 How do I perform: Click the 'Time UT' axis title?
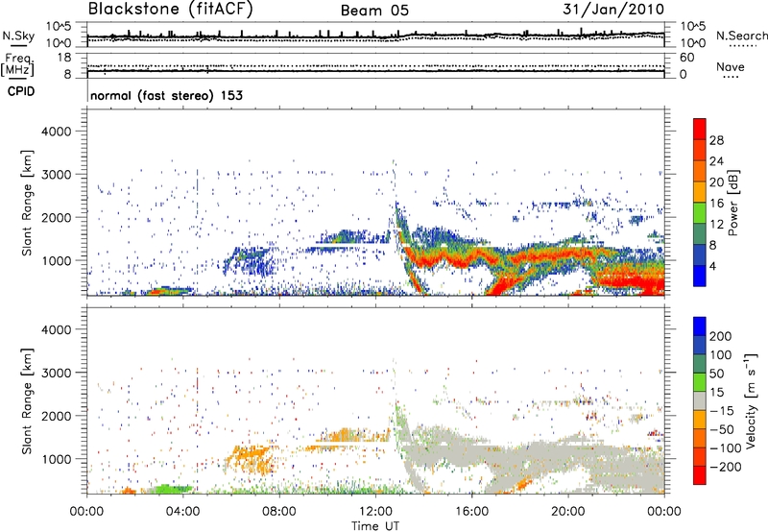click(375, 525)
